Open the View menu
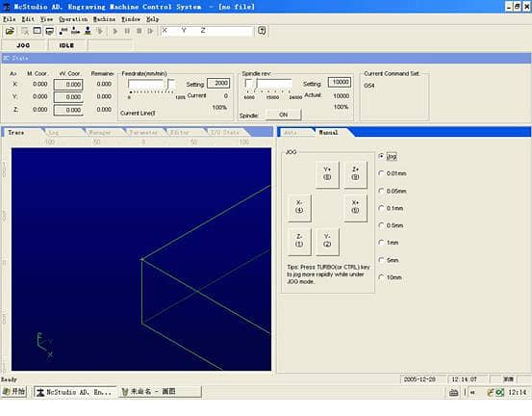This screenshot has height=416, width=532. [x=47, y=19]
